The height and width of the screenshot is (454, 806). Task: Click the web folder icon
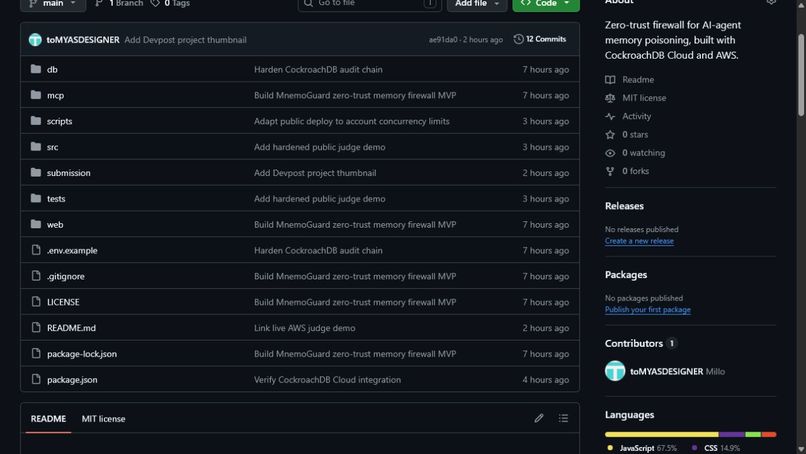[x=35, y=224]
